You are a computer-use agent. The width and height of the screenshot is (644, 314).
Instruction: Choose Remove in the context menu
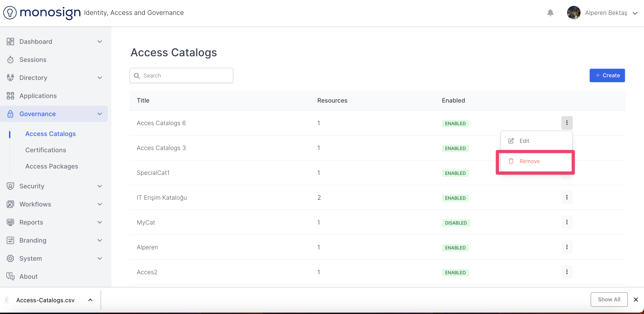pyautogui.click(x=529, y=161)
